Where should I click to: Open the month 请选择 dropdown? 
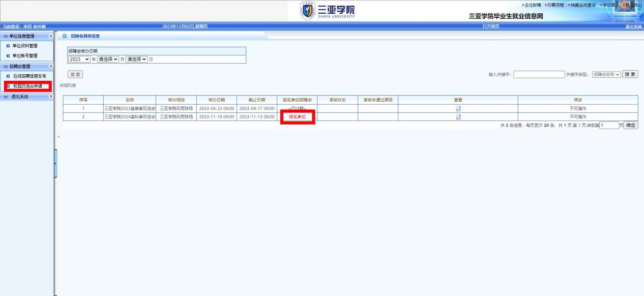point(108,59)
